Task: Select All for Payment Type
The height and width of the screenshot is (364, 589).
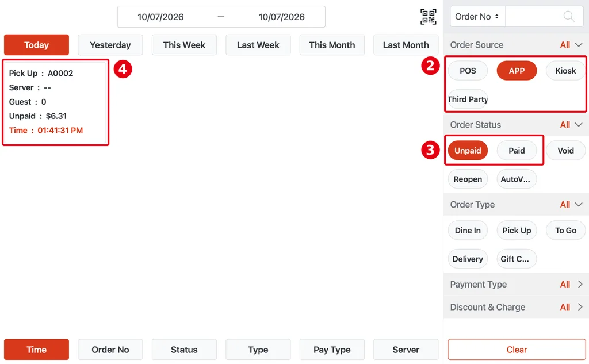Action: (x=565, y=285)
